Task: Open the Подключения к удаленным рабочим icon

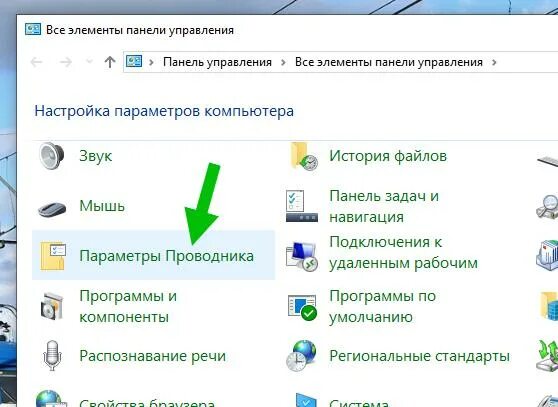Action: [302, 256]
